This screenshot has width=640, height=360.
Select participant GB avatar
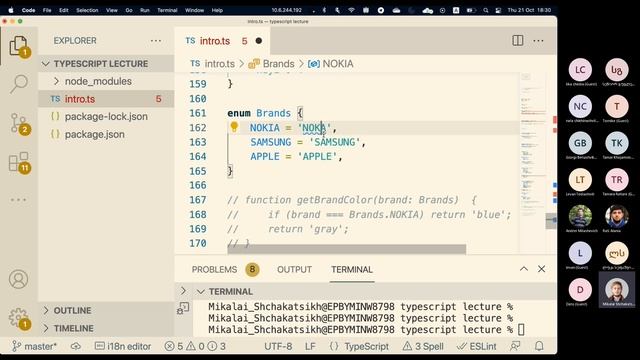[x=580, y=143]
